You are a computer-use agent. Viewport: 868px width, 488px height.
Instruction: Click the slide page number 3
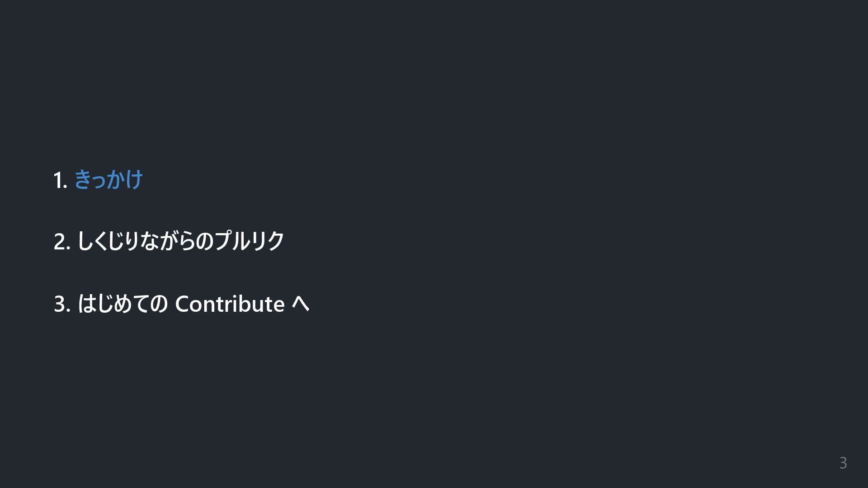pyautogui.click(x=843, y=463)
